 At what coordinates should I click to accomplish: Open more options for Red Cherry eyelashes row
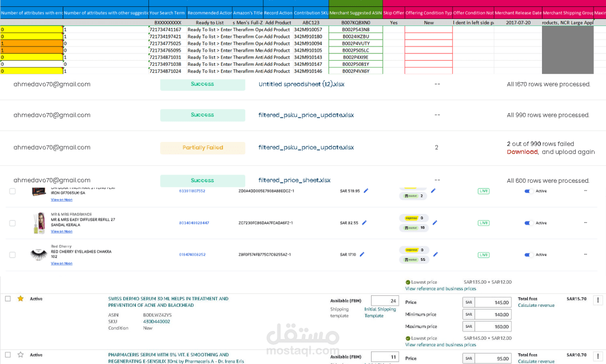click(586, 255)
